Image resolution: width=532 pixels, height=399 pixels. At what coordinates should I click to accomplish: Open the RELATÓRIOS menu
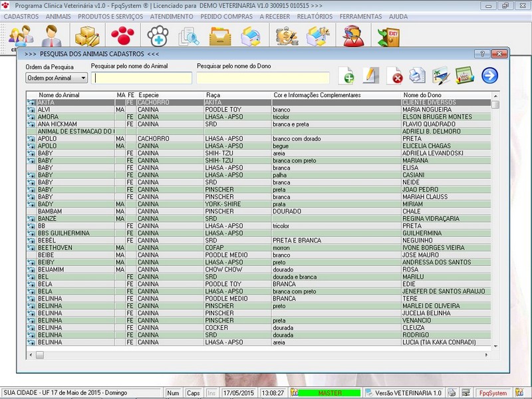pyautogui.click(x=315, y=15)
